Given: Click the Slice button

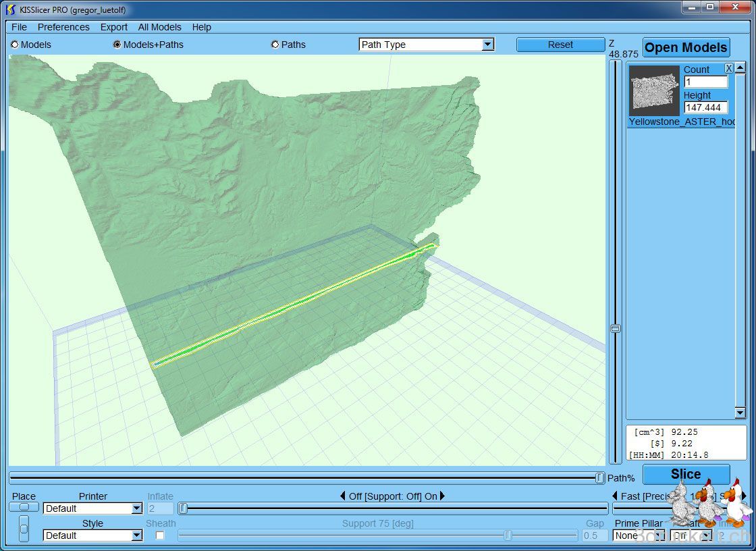Looking at the screenshot, I should tap(685, 474).
